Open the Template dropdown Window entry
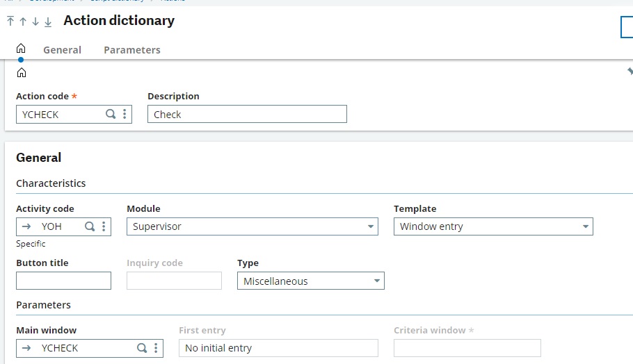This screenshot has height=364, width=633. coord(493,226)
